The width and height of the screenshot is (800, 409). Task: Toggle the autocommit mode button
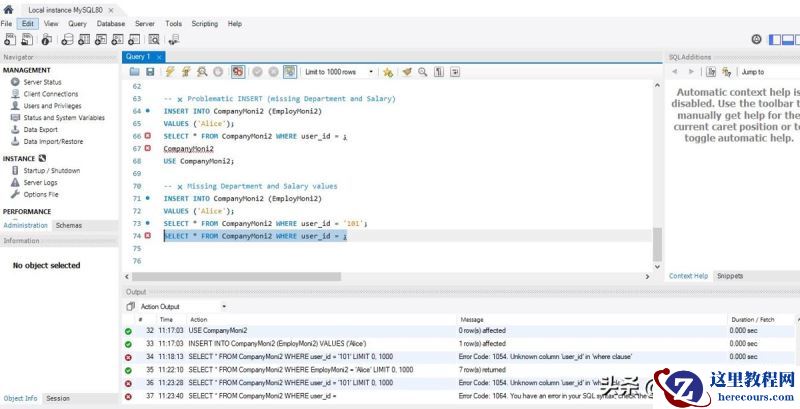pyautogui.click(x=290, y=72)
